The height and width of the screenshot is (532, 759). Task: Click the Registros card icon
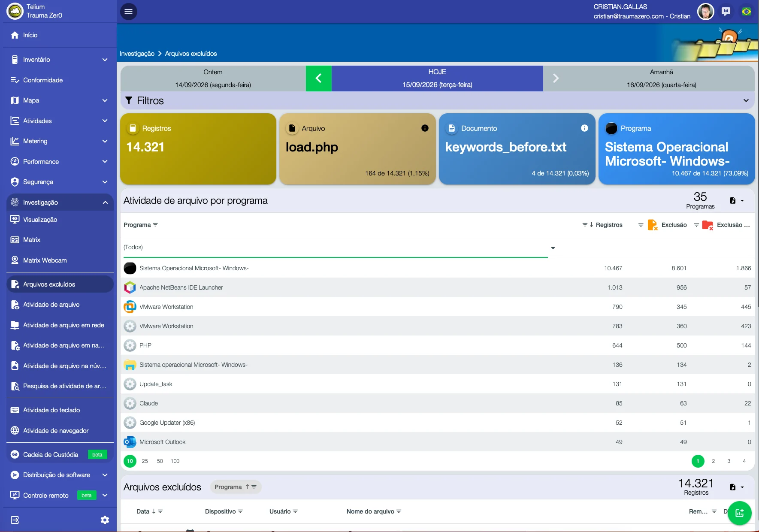pyautogui.click(x=133, y=128)
